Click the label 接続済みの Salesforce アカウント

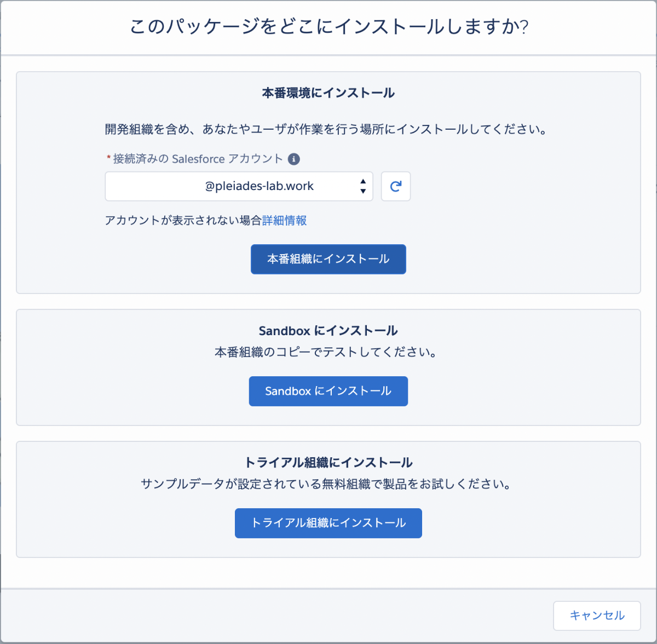coord(198,159)
